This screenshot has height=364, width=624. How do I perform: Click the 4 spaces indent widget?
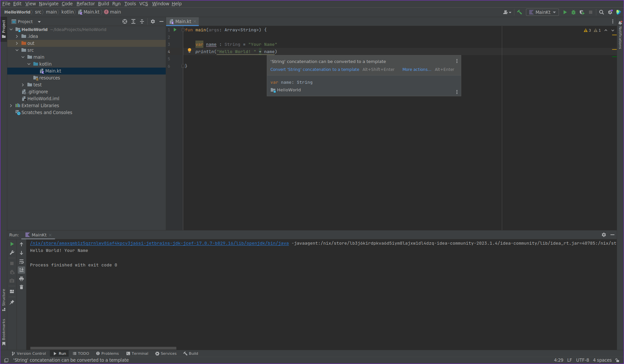coord(602,360)
